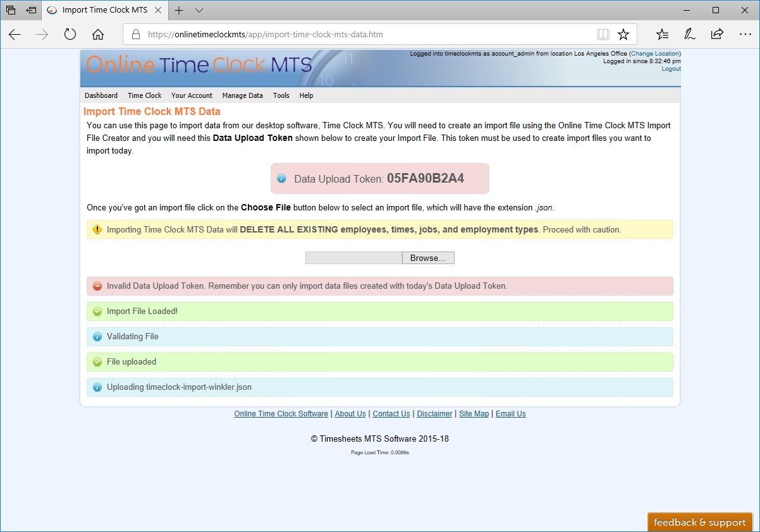The width and height of the screenshot is (760, 532).
Task: Share this web page
Action: point(717,35)
